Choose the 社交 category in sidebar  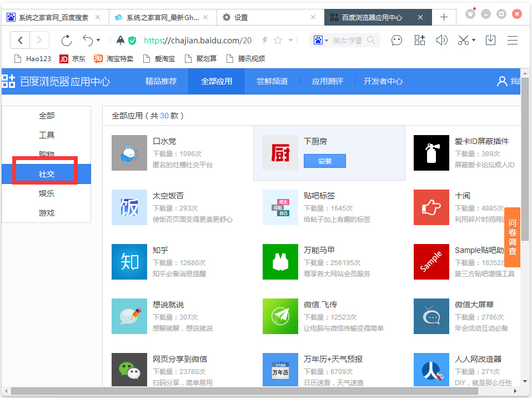click(47, 174)
